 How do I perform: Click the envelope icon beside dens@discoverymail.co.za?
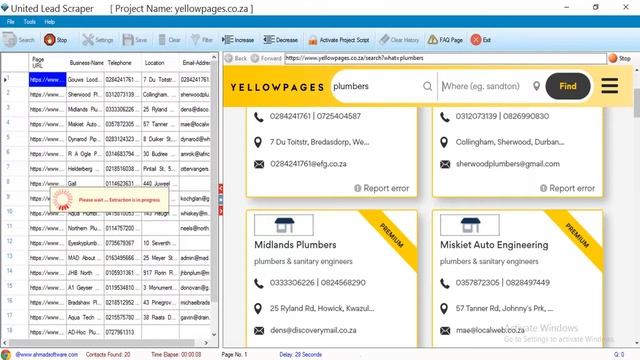(x=259, y=331)
